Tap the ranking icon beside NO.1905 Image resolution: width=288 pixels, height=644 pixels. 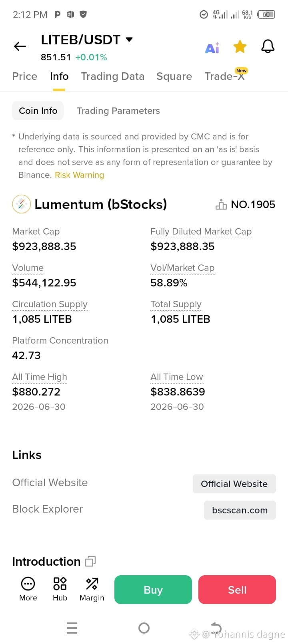221,205
